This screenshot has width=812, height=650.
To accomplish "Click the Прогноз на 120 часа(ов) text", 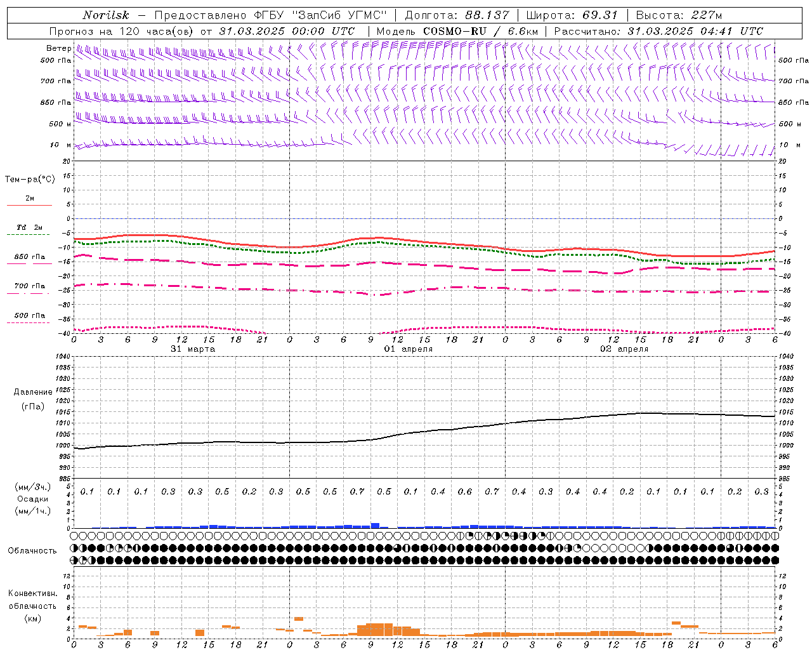I will [122, 31].
